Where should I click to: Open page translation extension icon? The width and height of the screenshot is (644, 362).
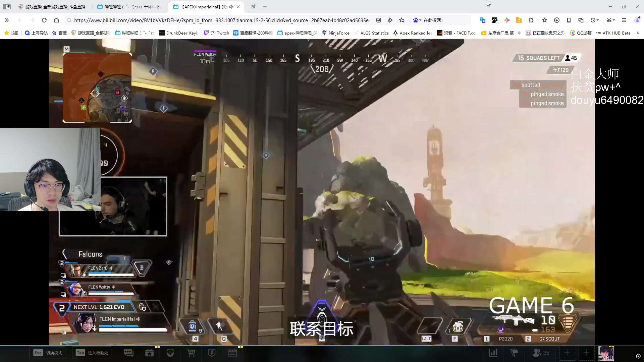[483, 20]
